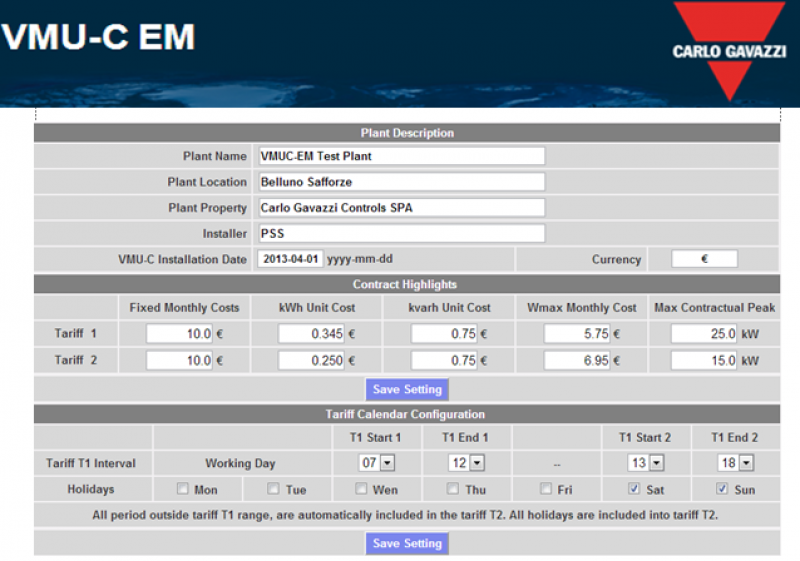Viewport: 800px width, 561px height.
Task: Click the kvarh Unit Cost column header
Action: (x=449, y=308)
